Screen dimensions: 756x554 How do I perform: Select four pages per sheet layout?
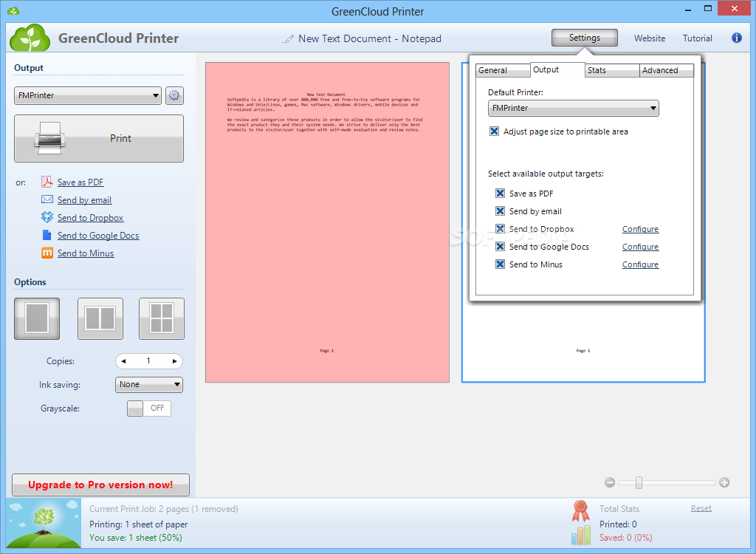(x=162, y=318)
